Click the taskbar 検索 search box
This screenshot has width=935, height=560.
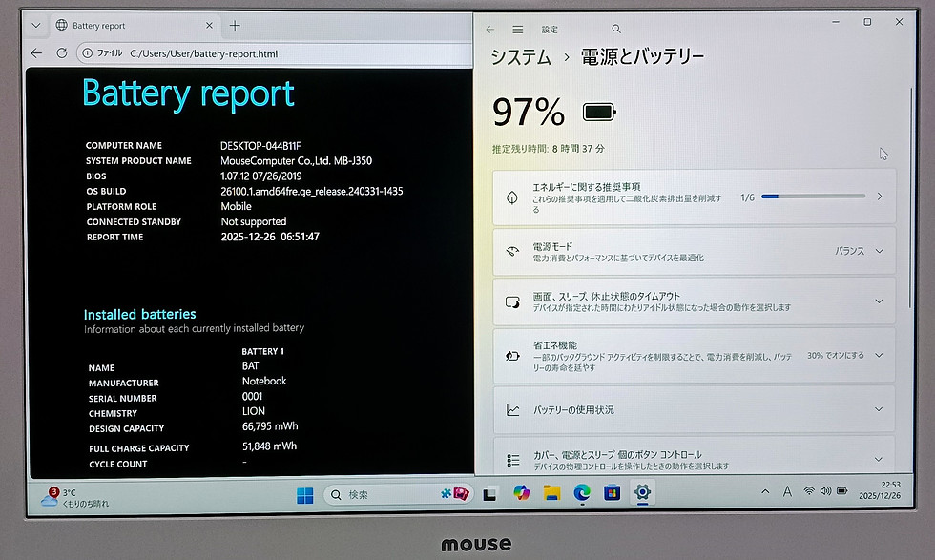tap(399, 494)
